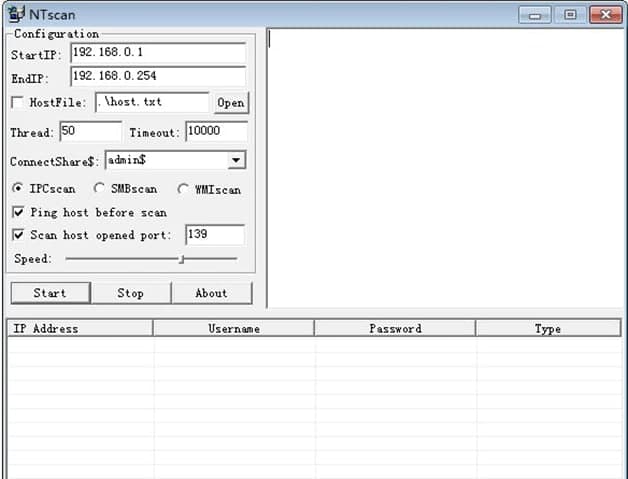Viewport: 628px width, 479px height.
Task: Toggle Ping host before scan checkbox
Action: coord(18,212)
